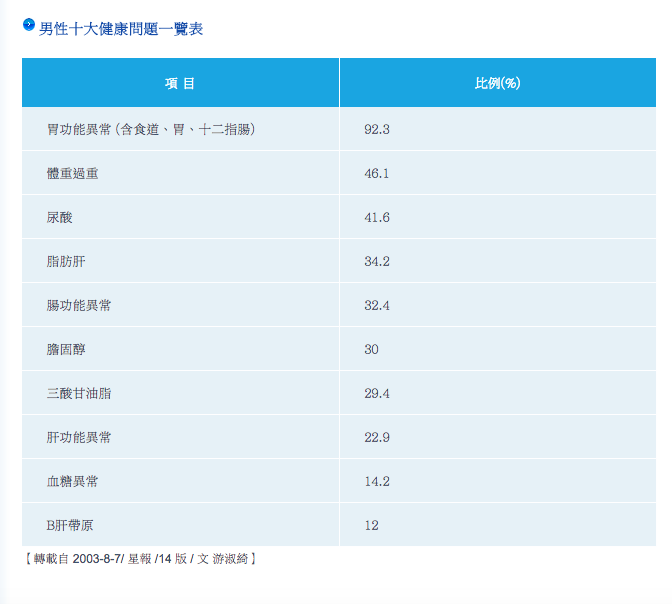Click the 比例(%) column header
672x604 pixels.
point(498,83)
